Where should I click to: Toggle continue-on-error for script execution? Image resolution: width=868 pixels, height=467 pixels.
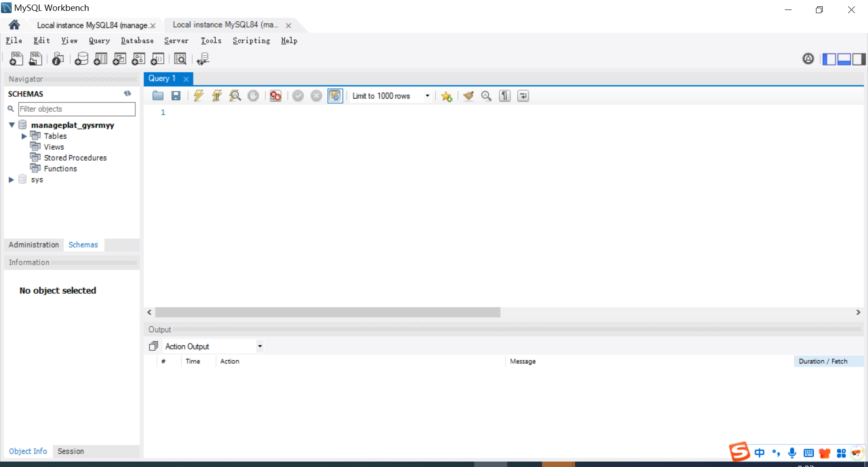tap(275, 95)
